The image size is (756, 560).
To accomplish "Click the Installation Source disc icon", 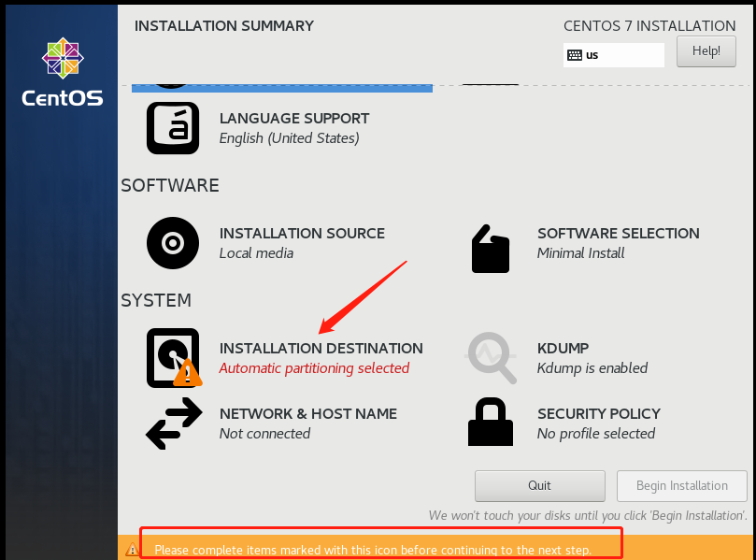I will [173, 243].
